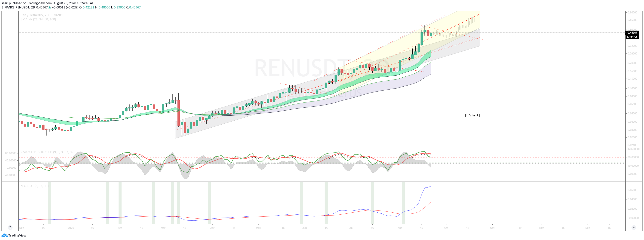
Task: Click the 0.02100 price axis label
Action: (x=632, y=145)
